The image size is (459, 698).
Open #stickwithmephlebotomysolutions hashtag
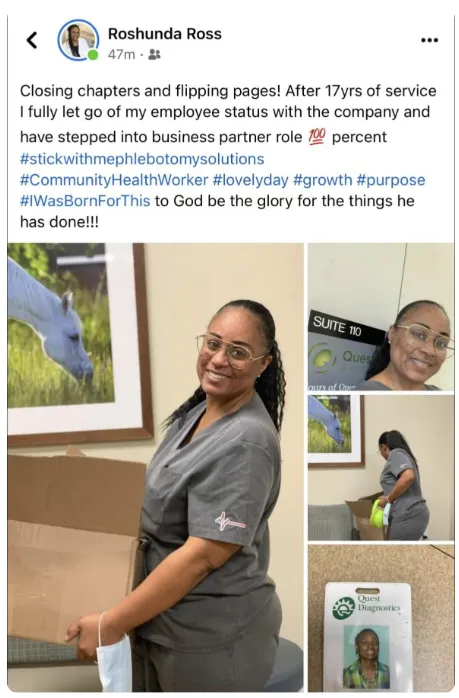click(142, 159)
